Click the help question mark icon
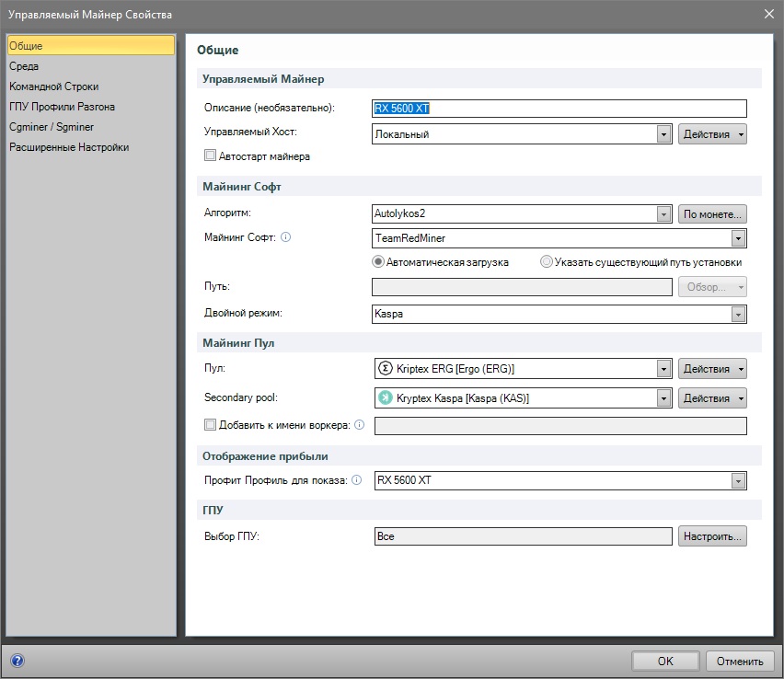Screen dimensions: 784x679 pos(17,661)
